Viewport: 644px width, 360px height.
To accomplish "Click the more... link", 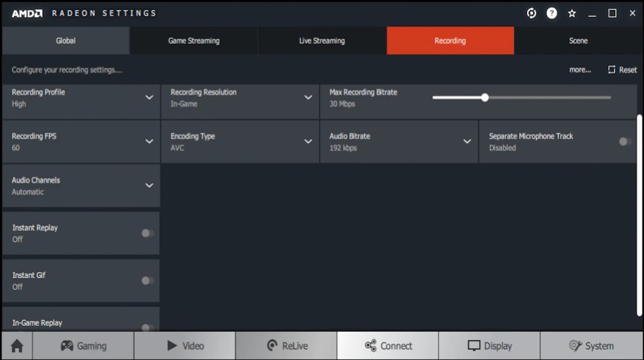I will (x=580, y=70).
